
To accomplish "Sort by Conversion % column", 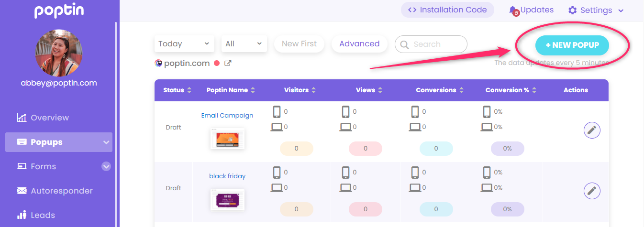I will click(x=511, y=90).
